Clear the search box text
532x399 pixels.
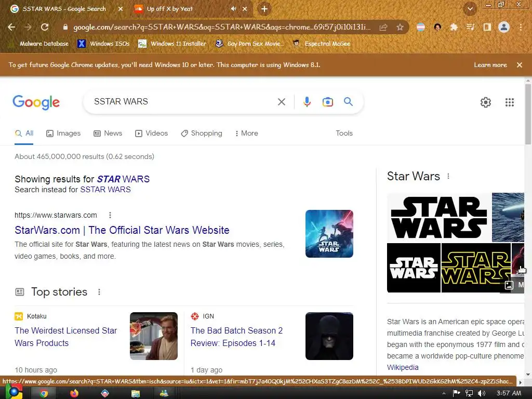(281, 102)
